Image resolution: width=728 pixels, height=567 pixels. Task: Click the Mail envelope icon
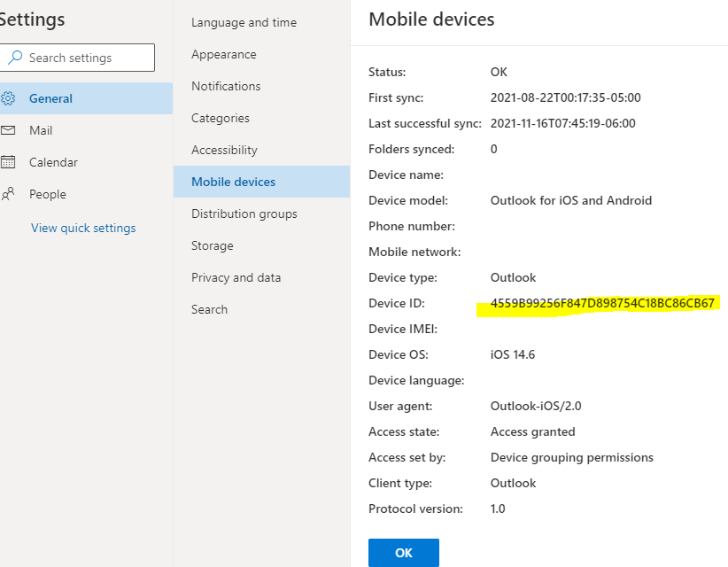click(x=8, y=130)
